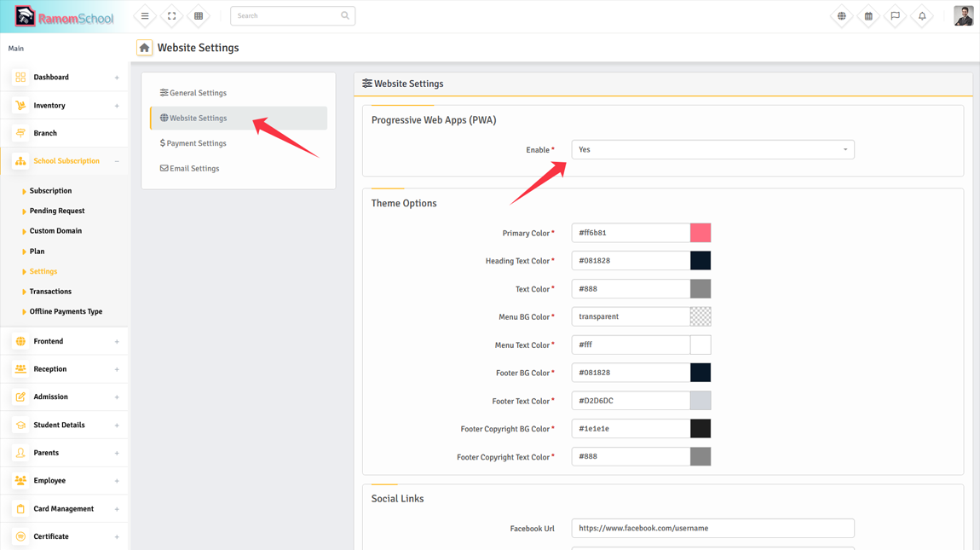Click the Facebook Url input field
980x550 pixels.
(712, 529)
